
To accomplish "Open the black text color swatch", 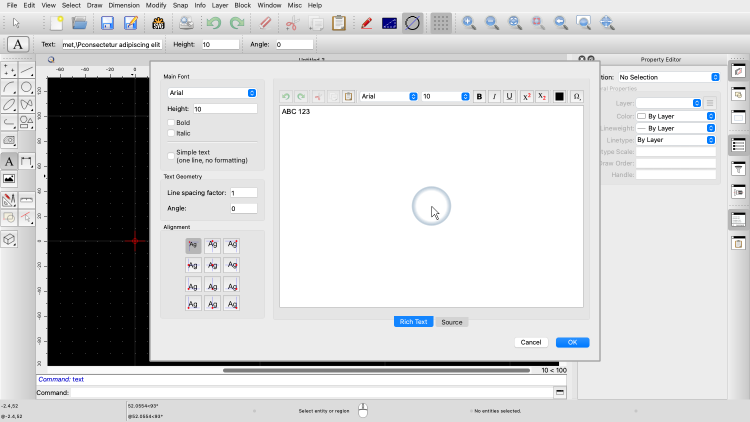I will click(560, 97).
